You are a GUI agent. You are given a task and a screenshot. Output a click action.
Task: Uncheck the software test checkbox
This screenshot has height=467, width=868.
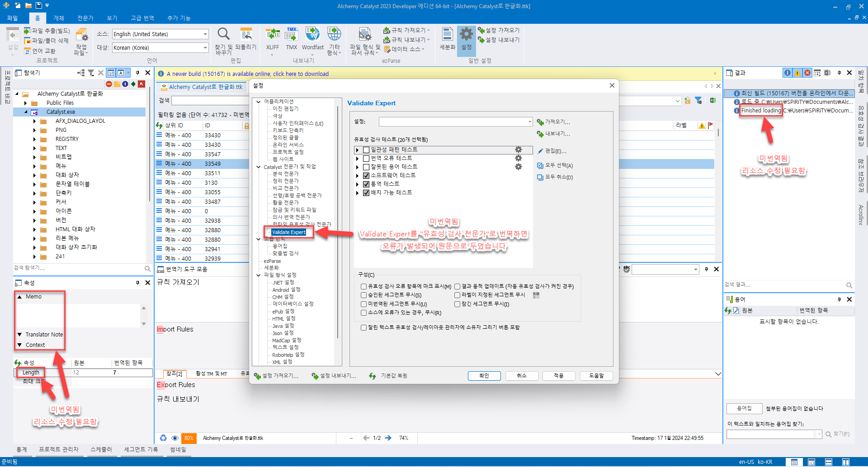366,176
